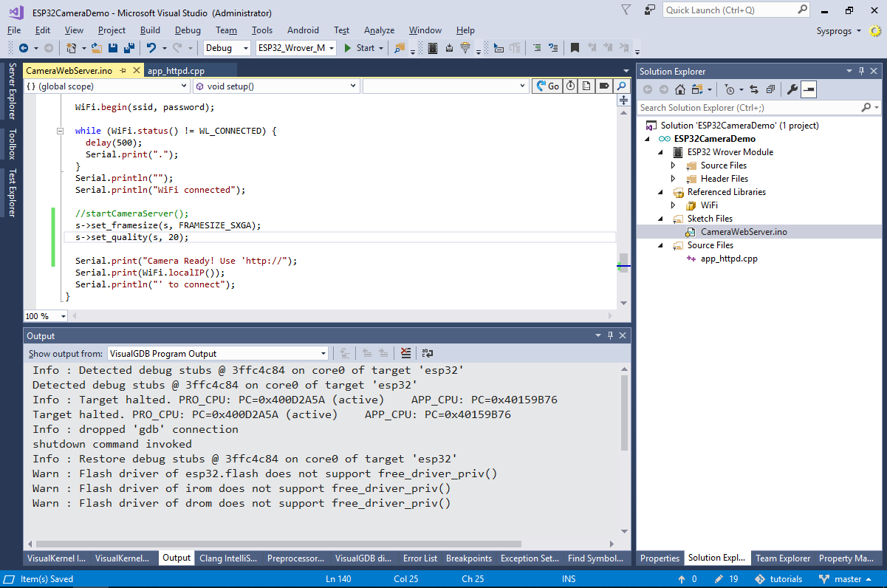
Task: Click Collapse All in Solution Explorer
Action: pos(770,89)
